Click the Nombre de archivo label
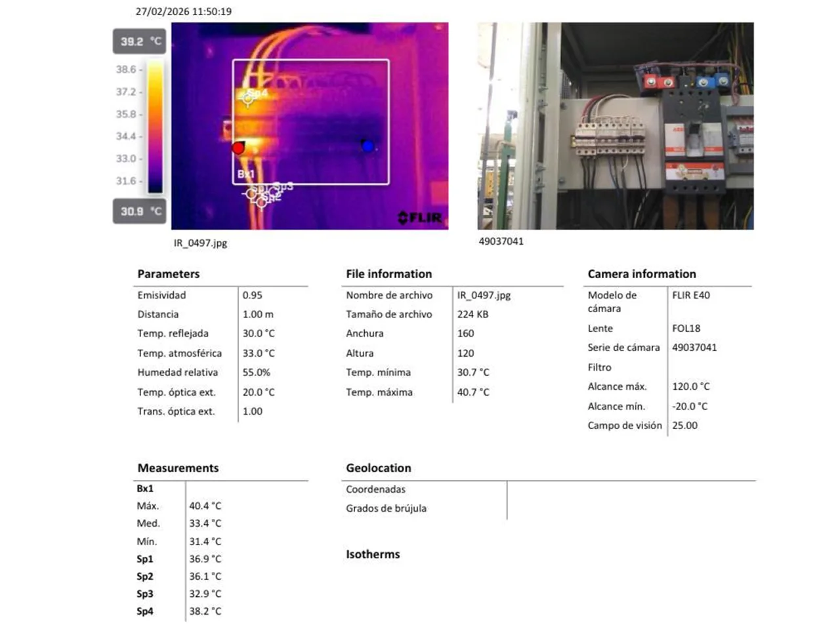Image resolution: width=840 pixels, height=631 pixels. [389, 295]
